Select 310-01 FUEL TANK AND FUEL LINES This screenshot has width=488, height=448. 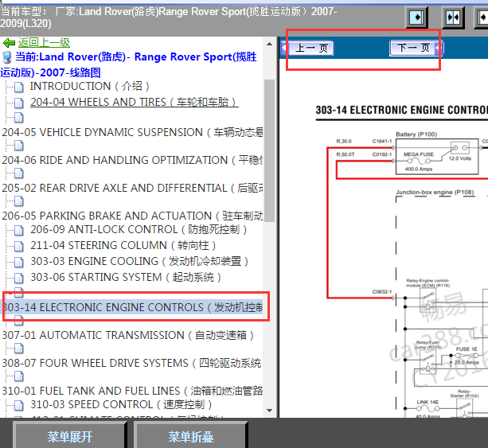(x=132, y=391)
